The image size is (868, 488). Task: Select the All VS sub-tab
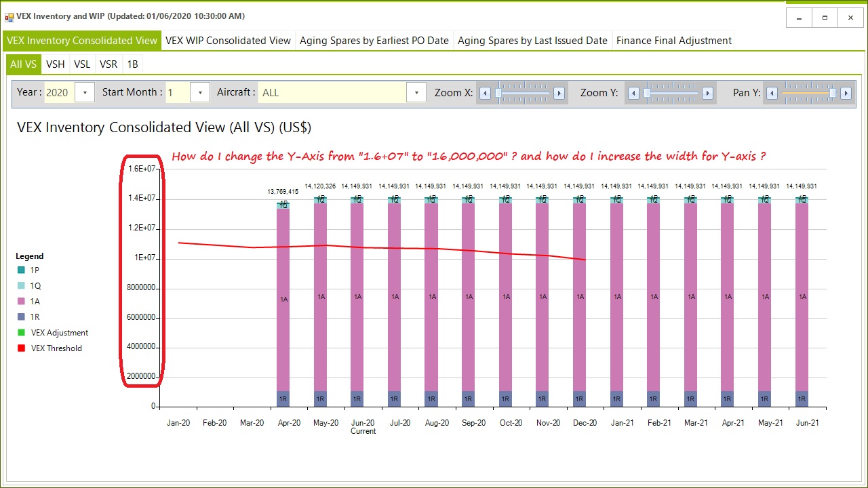[24, 64]
